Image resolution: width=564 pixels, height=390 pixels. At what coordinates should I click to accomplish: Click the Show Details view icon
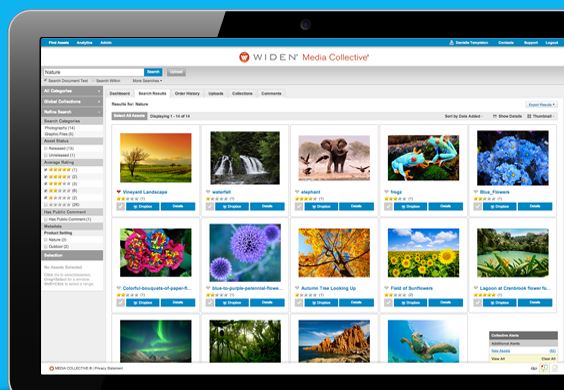pos(495,116)
